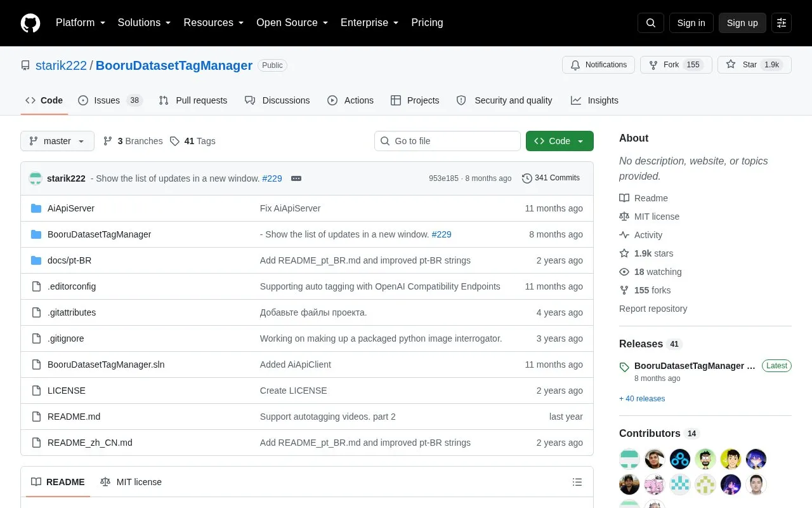
Task: Switch to the Issues tab
Action: point(110,100)
